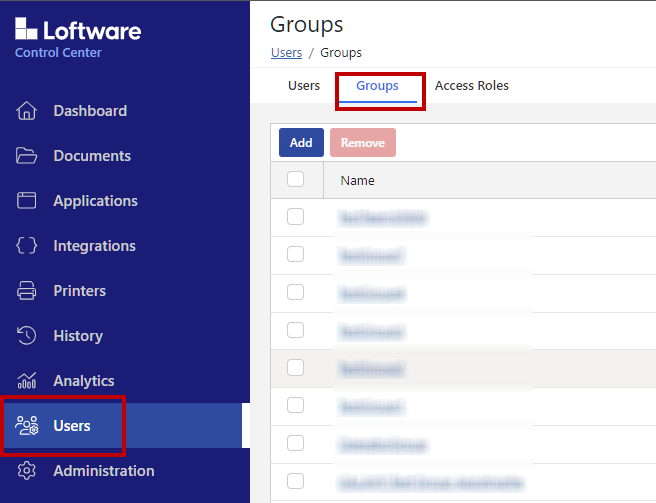The width and height of the screenshot is (656, 503).
Task: Click the Loftware logo icon
Action: click(x=27, y=29)
